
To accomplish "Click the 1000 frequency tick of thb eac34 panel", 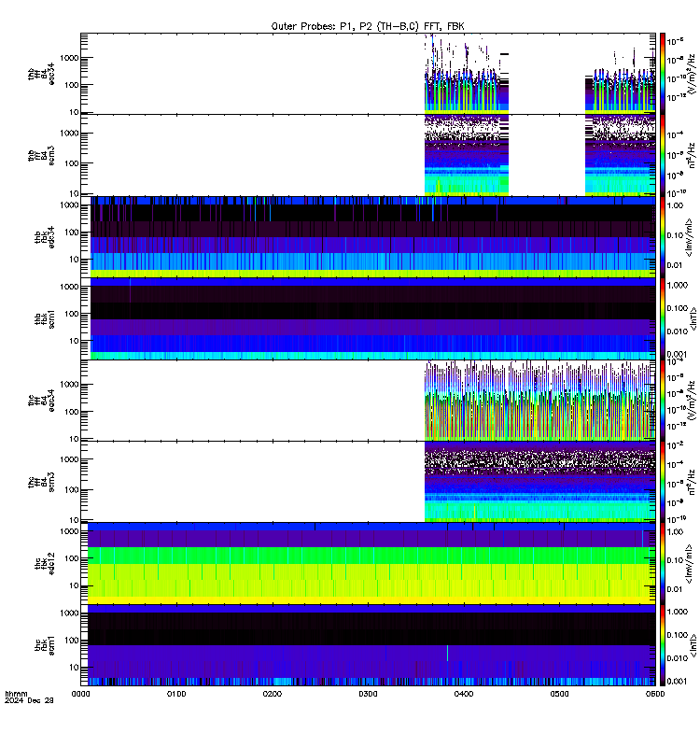I will pos(69,58).
